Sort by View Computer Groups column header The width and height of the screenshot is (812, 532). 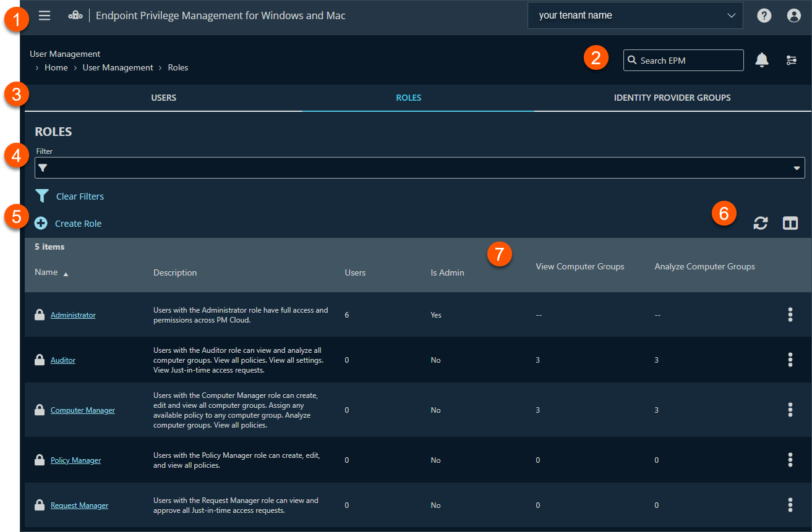(x=580, y=267)
